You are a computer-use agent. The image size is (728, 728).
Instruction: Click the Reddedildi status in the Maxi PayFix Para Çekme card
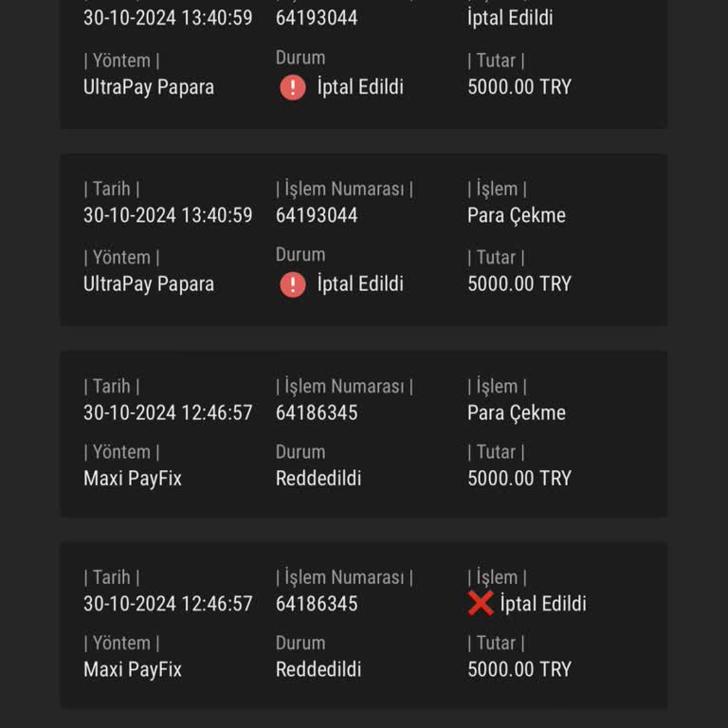318,479
